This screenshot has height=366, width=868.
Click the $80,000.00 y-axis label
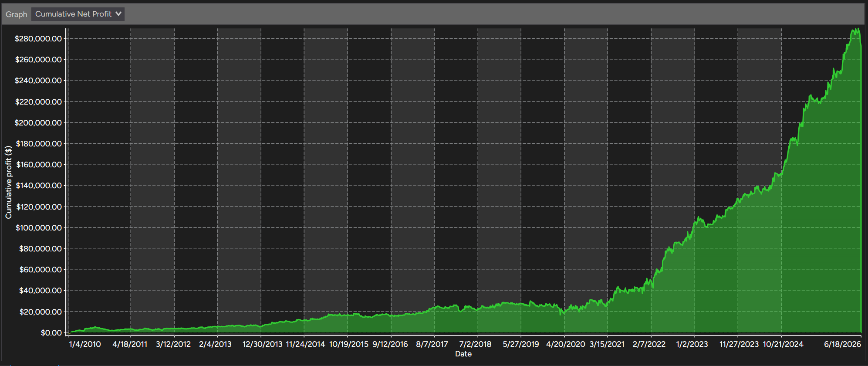tap(41, 249)
